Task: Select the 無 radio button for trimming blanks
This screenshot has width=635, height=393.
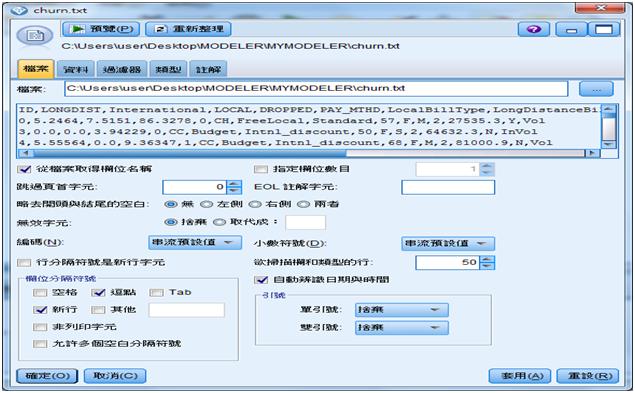Action: [x=171, y=204]
